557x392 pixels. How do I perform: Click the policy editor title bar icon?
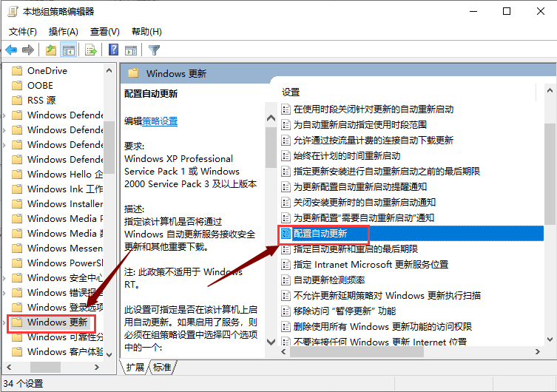pyautogui.click(x=13, y=12)
